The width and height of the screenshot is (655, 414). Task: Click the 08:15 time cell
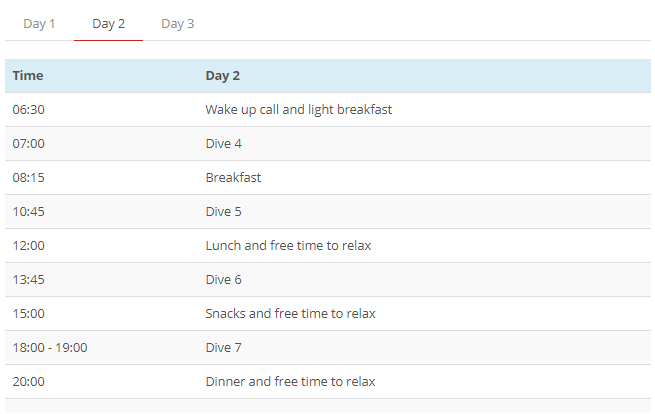28,178
